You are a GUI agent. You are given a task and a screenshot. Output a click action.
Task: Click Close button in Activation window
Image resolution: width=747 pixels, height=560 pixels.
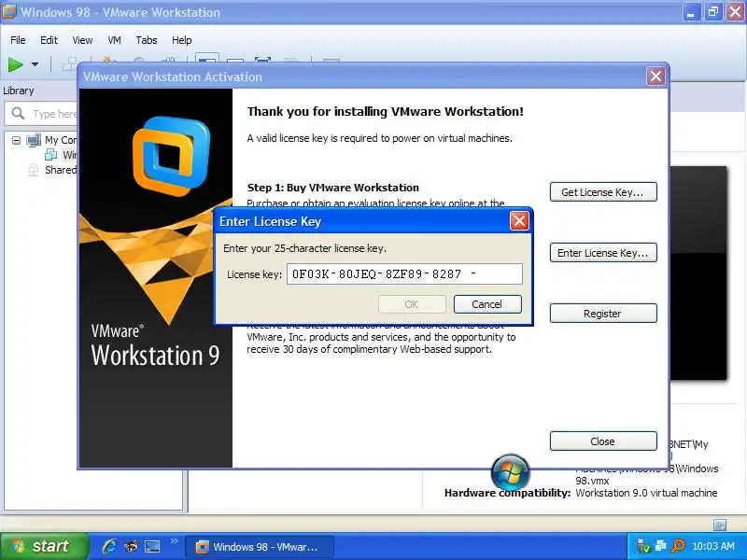click(603, 441)
